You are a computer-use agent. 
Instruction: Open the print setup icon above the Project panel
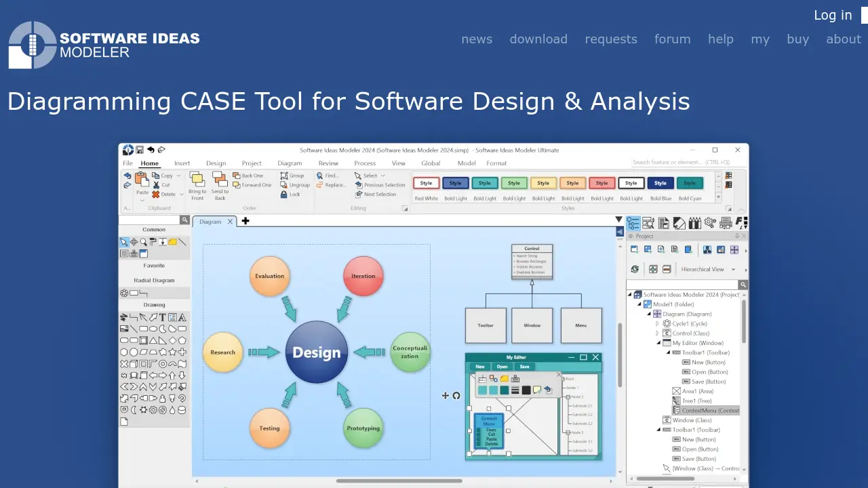click(x=726, y=222)
